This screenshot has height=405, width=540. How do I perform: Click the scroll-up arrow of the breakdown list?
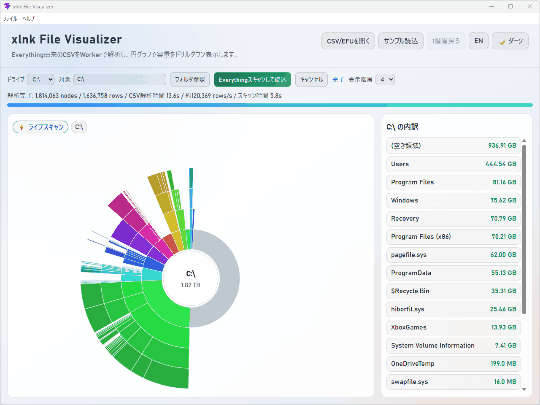click(524, 141)
